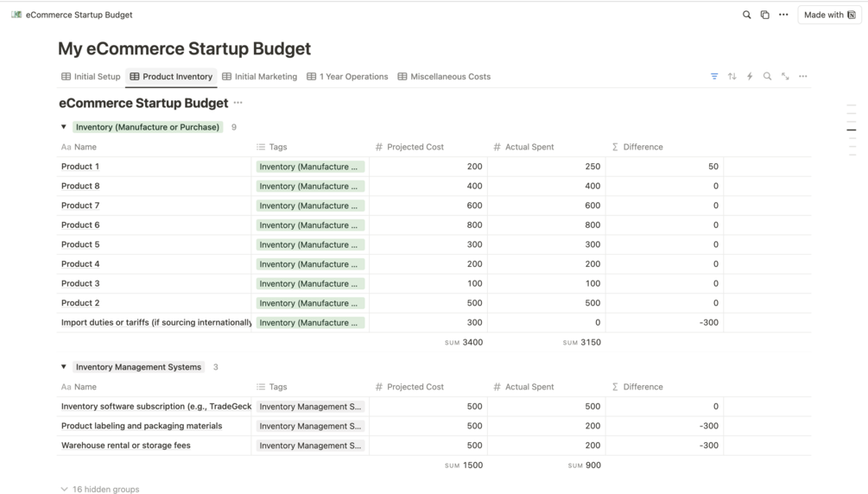Collapse the Inventory (Manufacture or Purchase) group
The image size is (868, 494).
[64, 127]
